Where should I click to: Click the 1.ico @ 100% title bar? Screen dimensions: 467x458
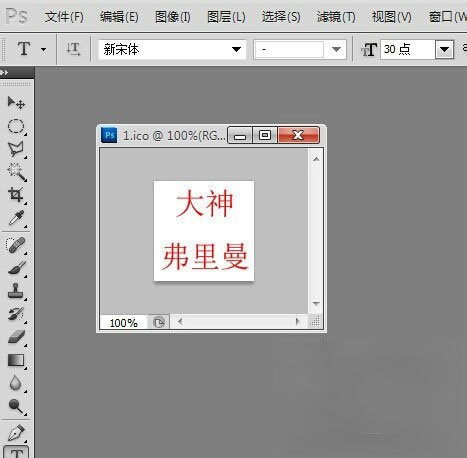(x=174, y=136)
